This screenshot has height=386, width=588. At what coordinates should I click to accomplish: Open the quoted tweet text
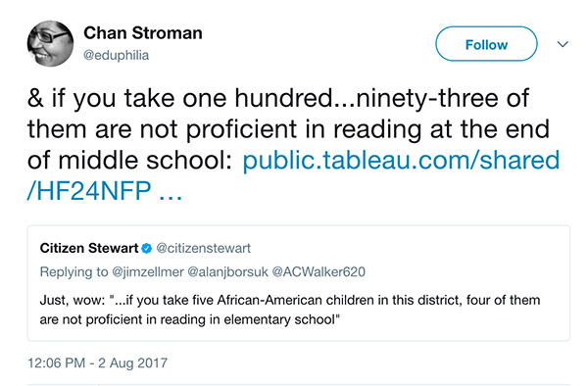[290, 310]
